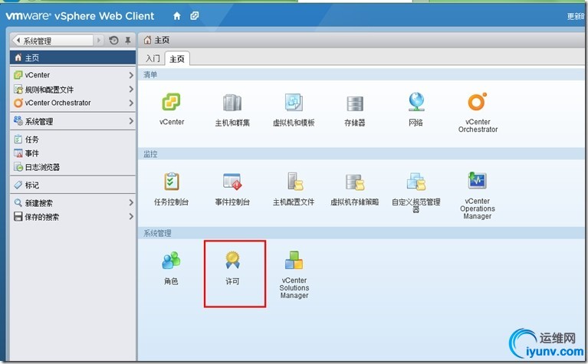
Task: Open the vCenter inventory icon
Action: [x=172, y=102]
